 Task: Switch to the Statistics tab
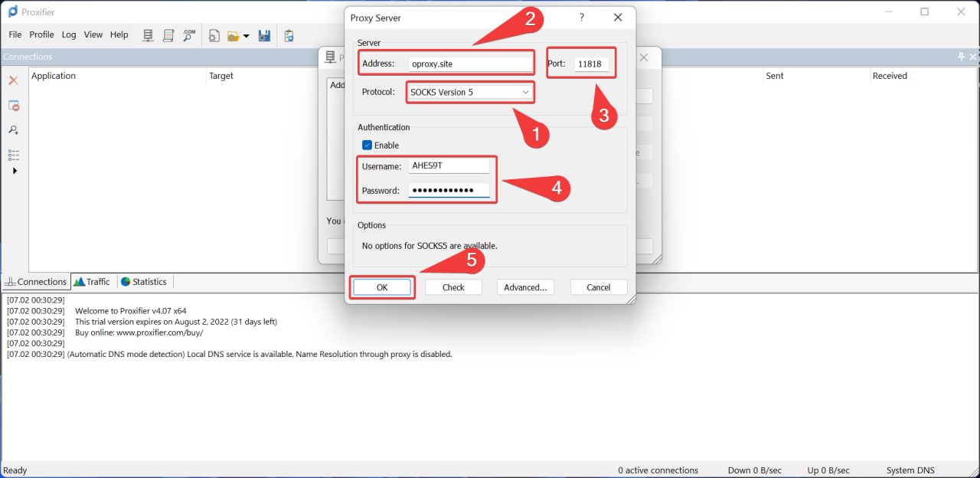coord(144,282)
